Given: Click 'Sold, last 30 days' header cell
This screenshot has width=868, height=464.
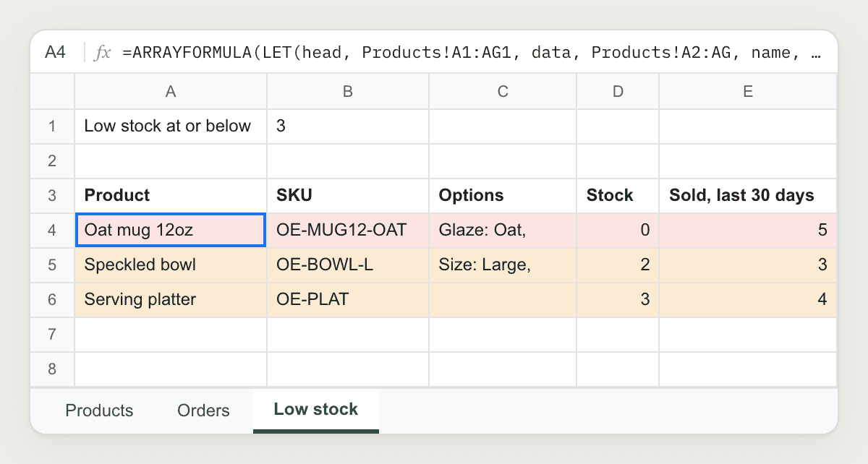Looking at the screenshot, I should click(748, 196).
